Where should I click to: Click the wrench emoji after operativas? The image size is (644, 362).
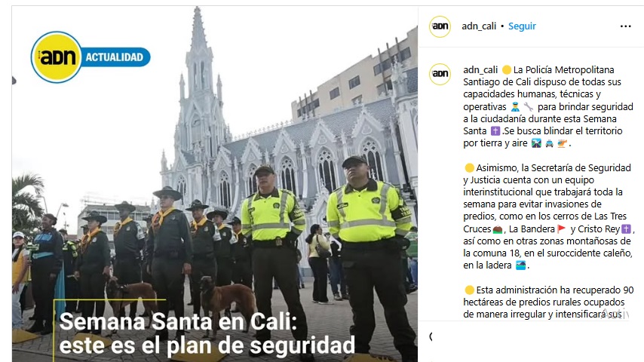(x=528, y=107)
